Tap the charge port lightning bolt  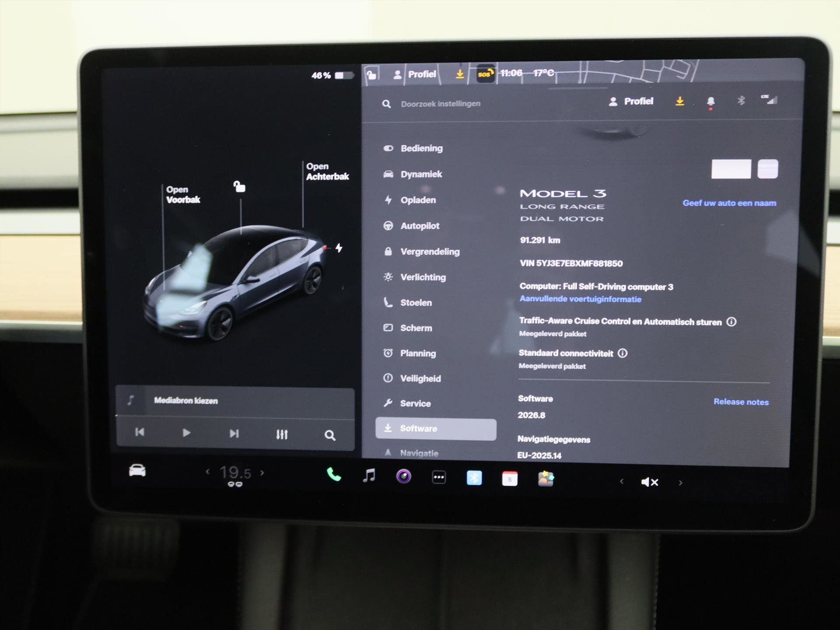tap(339, 248)
